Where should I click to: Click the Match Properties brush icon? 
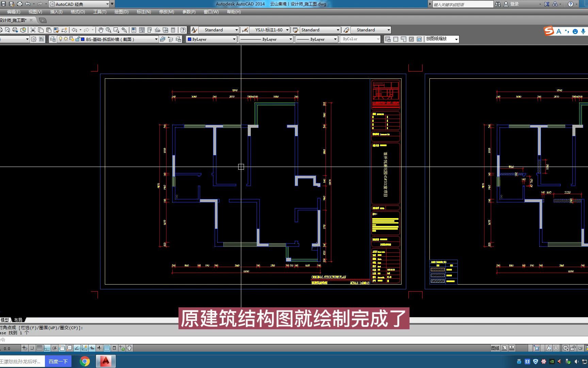(56, 30)
